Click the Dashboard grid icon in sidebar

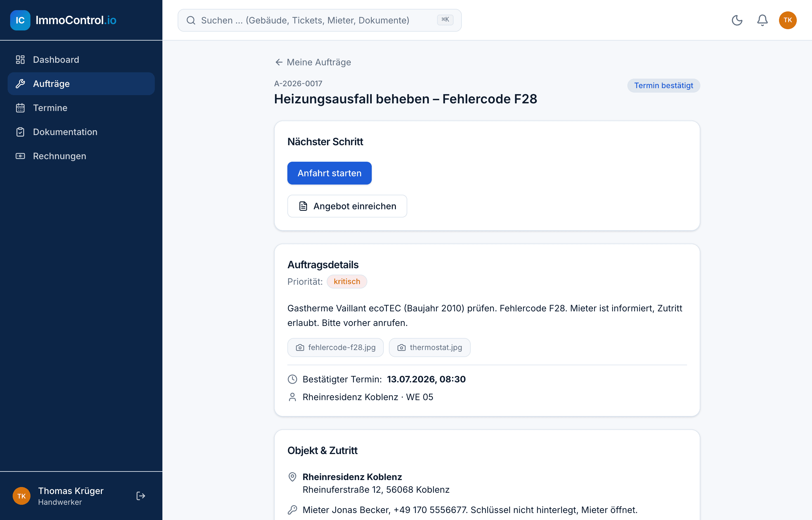20,60
